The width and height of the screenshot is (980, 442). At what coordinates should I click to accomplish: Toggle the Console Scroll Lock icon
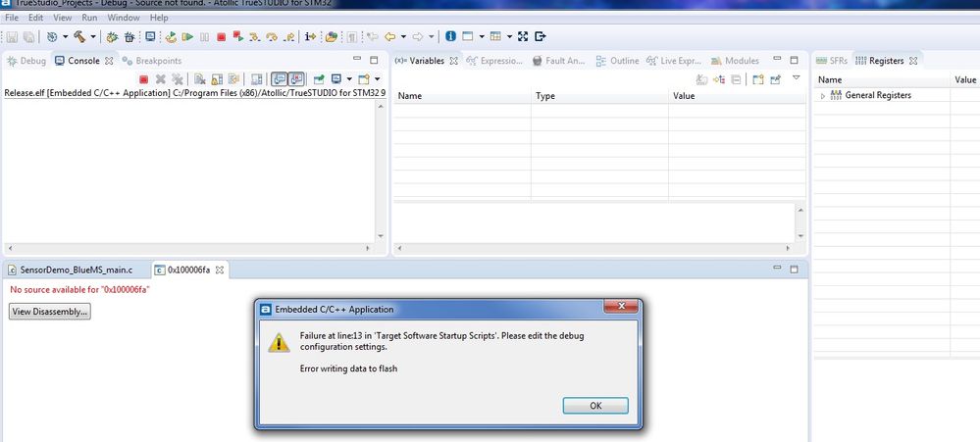click(217, 79)
